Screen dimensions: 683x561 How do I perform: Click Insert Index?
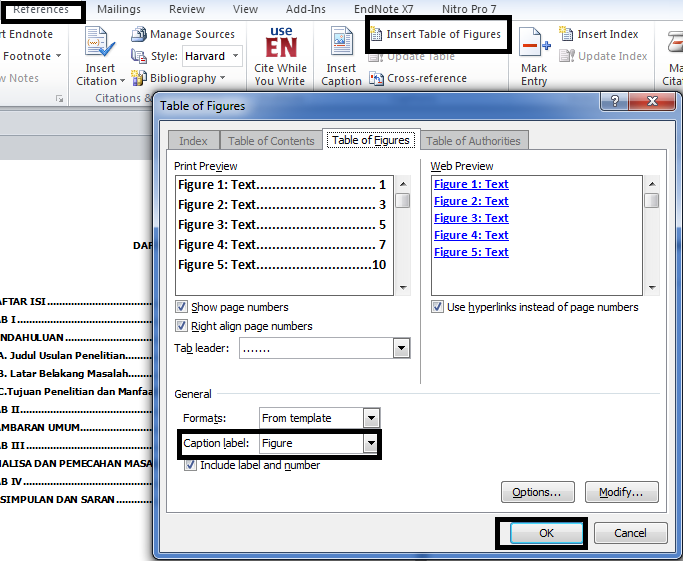[598, 34]
